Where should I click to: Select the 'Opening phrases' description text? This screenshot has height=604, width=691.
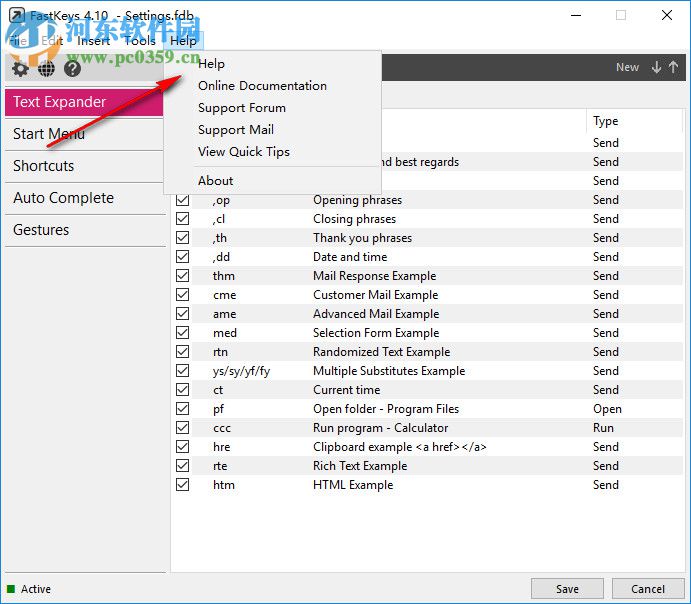click(357, 200)
